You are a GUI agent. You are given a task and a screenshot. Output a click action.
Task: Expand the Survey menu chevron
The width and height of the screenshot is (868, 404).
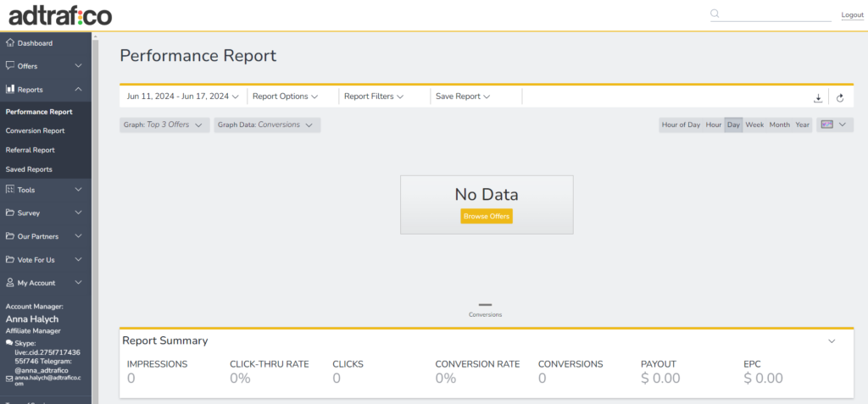(79, 213)
